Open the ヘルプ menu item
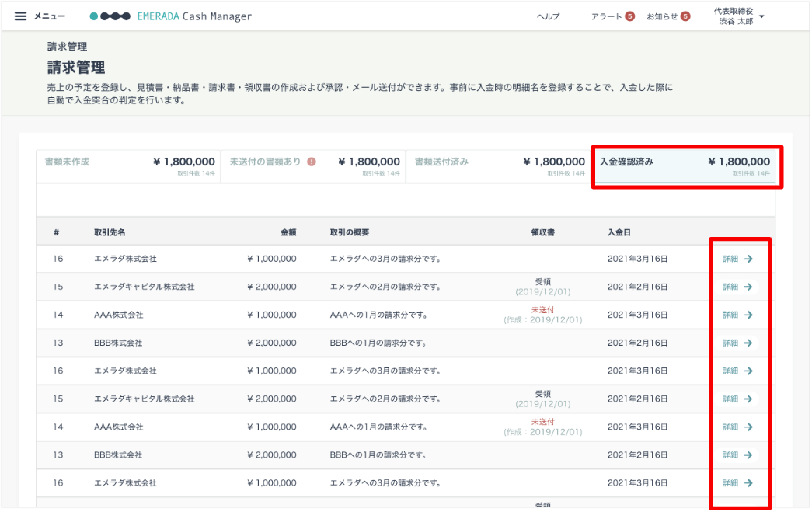Image resolution: width=812 pixels, height=512 pixels. (548, 16)
